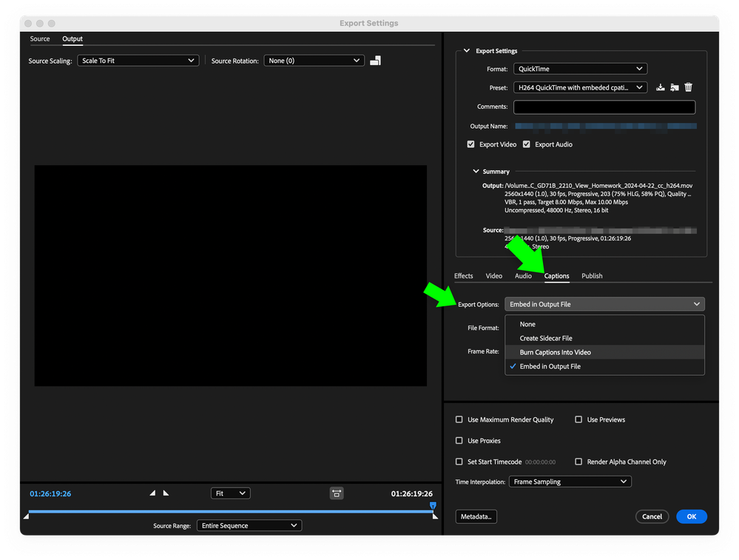Open the Format dropdown showing QuickTime
Viewport: 739px width, 560px height.
579,68
